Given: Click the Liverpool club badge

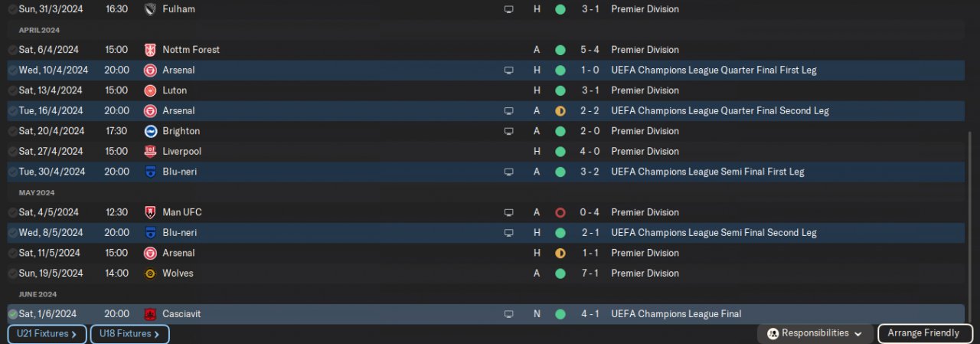Looking at the screenshot, I should click(150, 152).
